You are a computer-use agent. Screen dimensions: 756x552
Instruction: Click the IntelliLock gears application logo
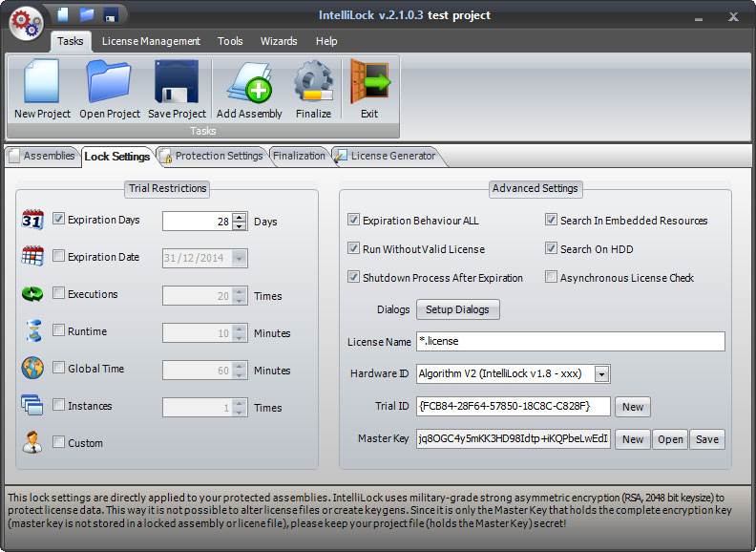coord(26,23)
